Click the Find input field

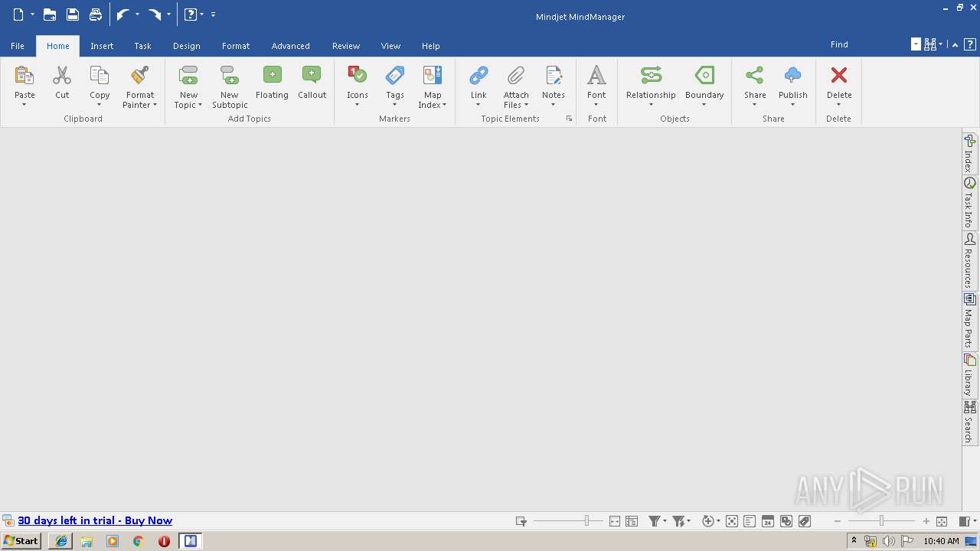pyautogui.click(x=869, y=44)
